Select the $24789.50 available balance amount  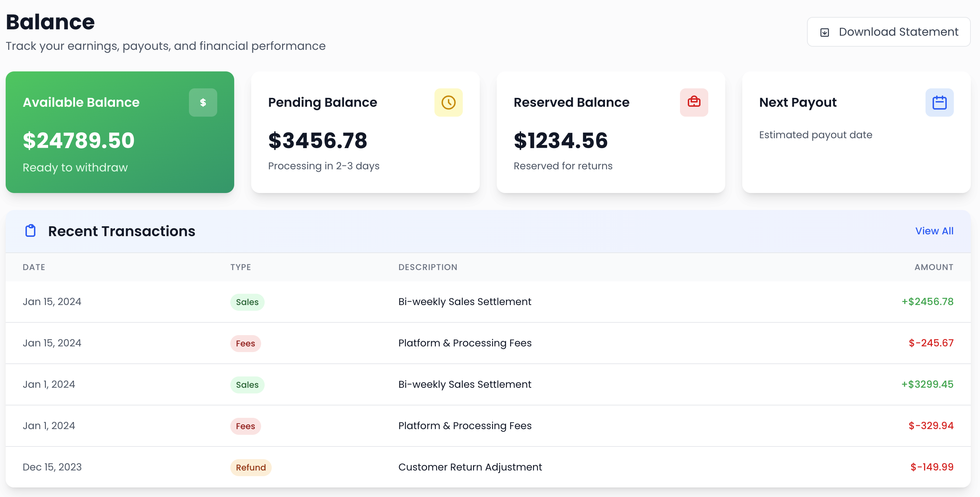pyautogui.click(x=79, y=141)
